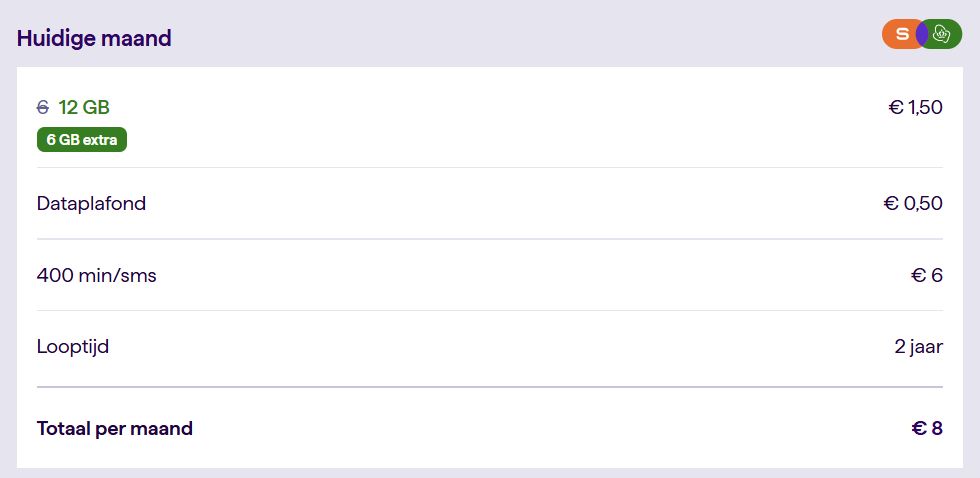The image size is (980, 478).
Task: Click the thick divider above Totaal per maand
Action: 490,386
